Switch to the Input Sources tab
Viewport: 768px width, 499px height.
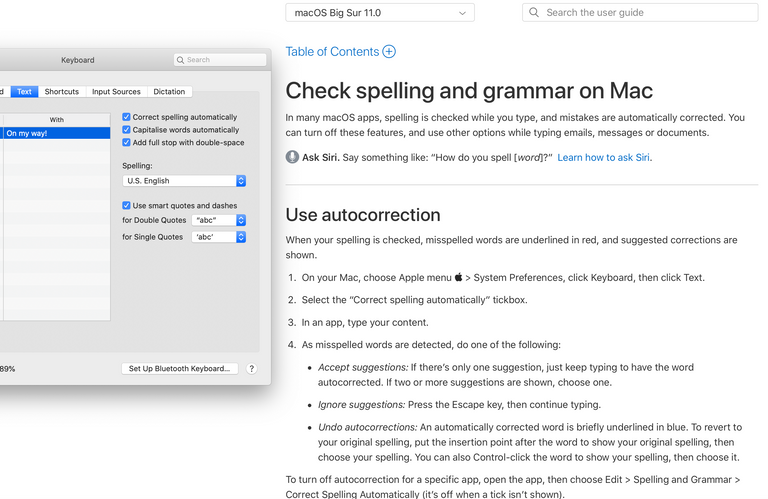pos(116,92)
